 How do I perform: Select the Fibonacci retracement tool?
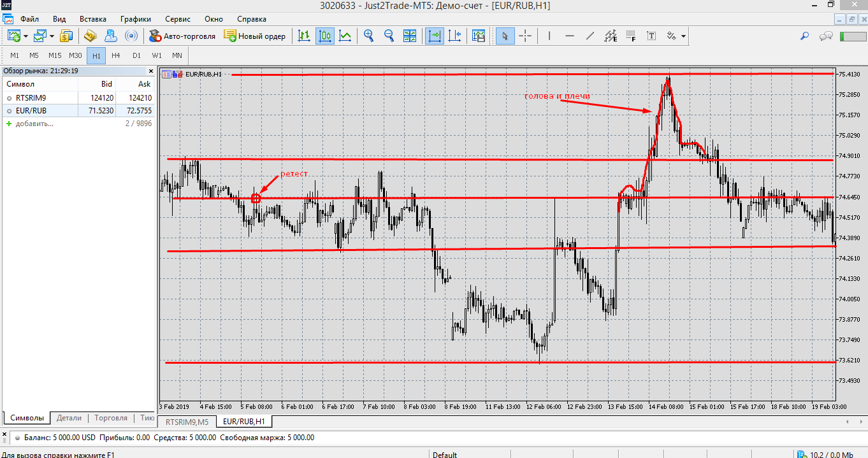point(631,36)
